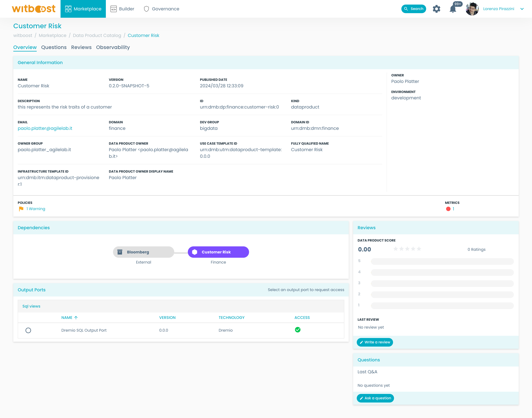532x418 pixels.
Task: Click published date 2024/03/28 12:33:09
Action: point(221,86)
